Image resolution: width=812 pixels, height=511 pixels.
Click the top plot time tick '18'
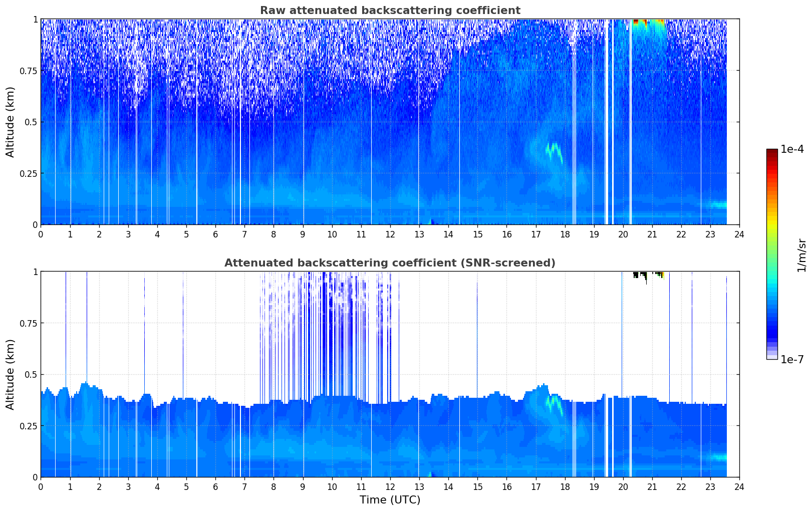pyautogui.click(x=565, y=234)
